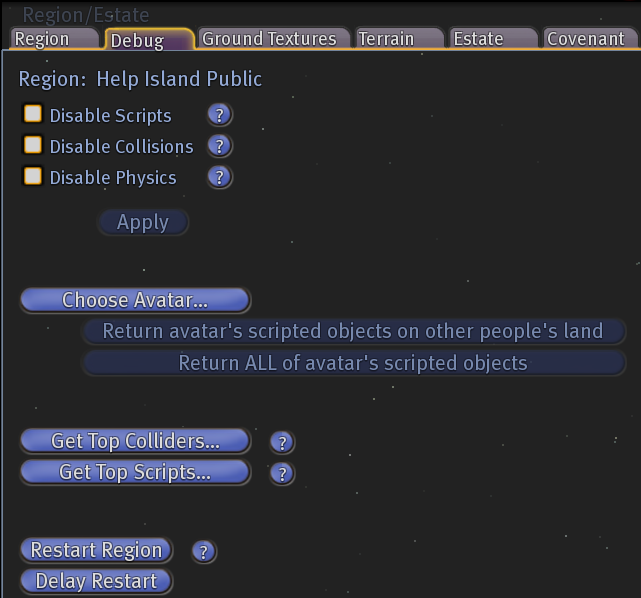Switch to the Region tab
The image size is (641, 598).
tap(54, 39)
